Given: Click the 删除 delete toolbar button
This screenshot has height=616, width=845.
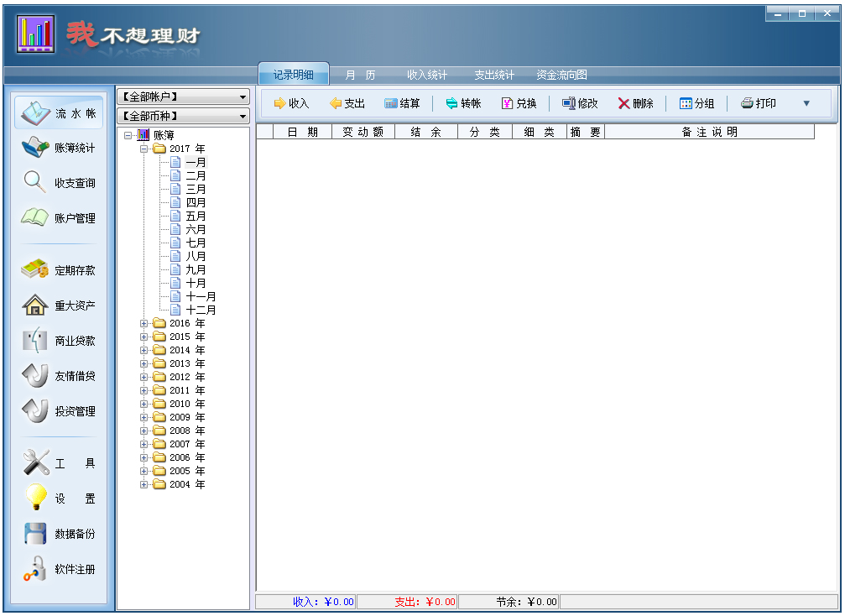Looking at the screenshot, I should (x=636, y=103).
